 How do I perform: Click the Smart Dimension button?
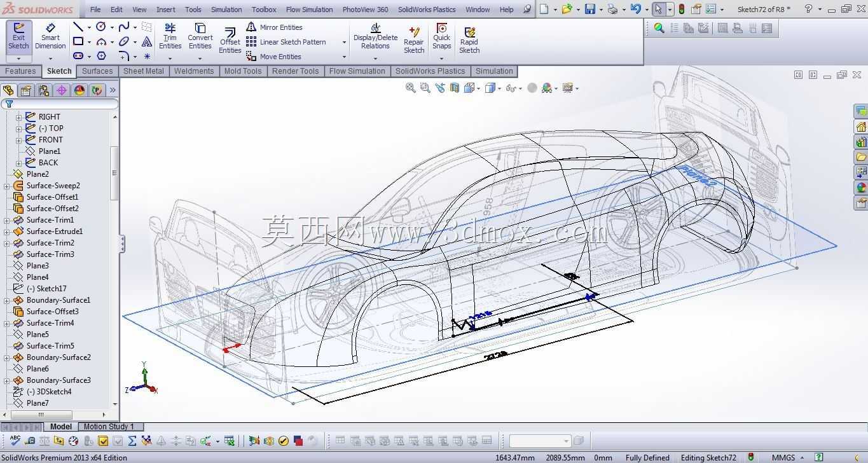(x=50, y=36)
